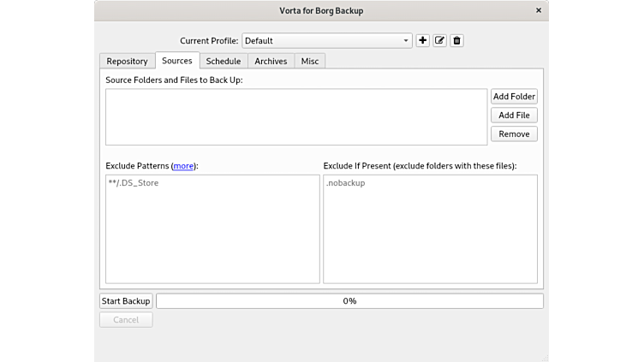Screen dimensions: 644x362
Task: Open the Current Profile dropdown
Action: pyautogui.click(x=327, y=40)
